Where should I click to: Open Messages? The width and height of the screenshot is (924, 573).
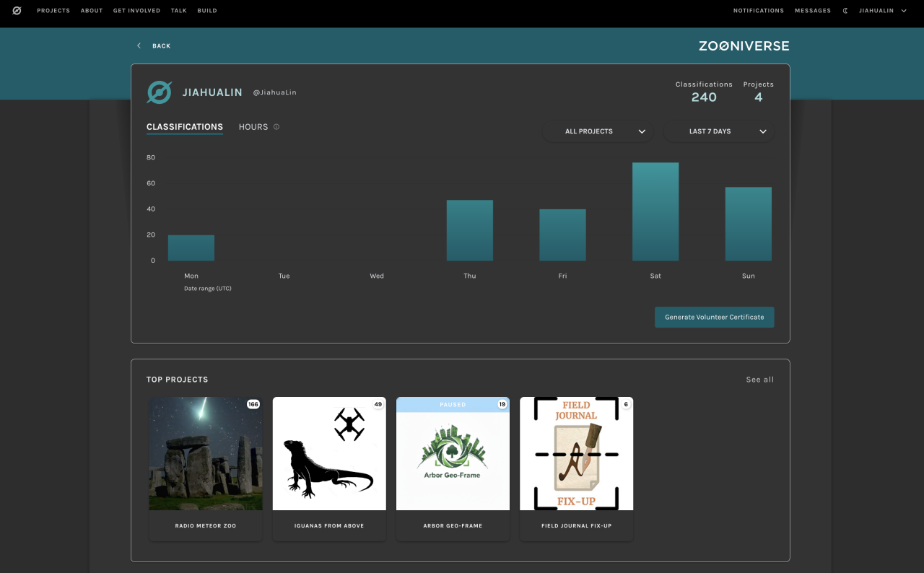813,11
